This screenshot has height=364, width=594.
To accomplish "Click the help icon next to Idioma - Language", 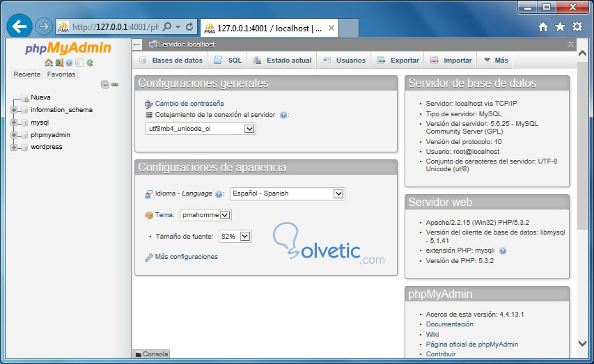I will (x=219, y=194).
